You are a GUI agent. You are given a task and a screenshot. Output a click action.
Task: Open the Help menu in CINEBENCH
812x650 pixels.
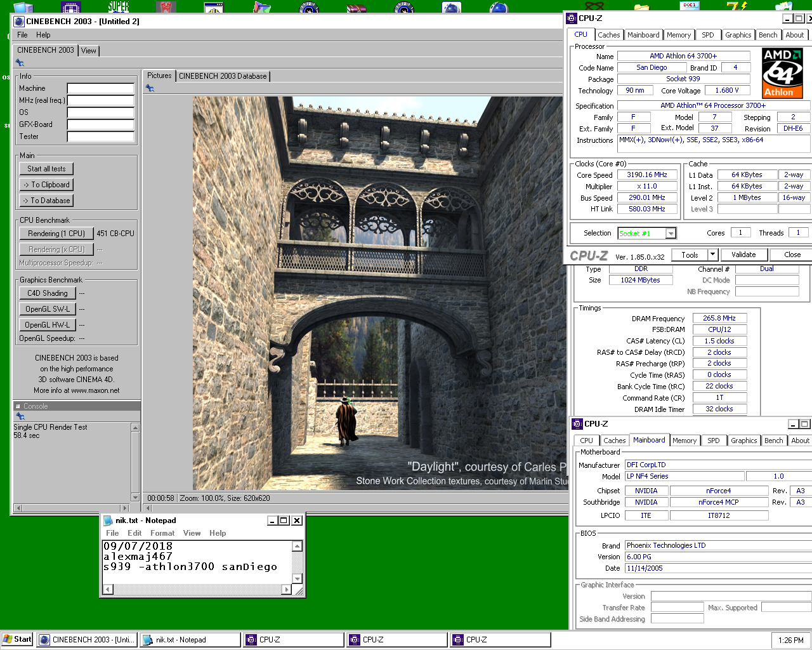tap(43, 35)
